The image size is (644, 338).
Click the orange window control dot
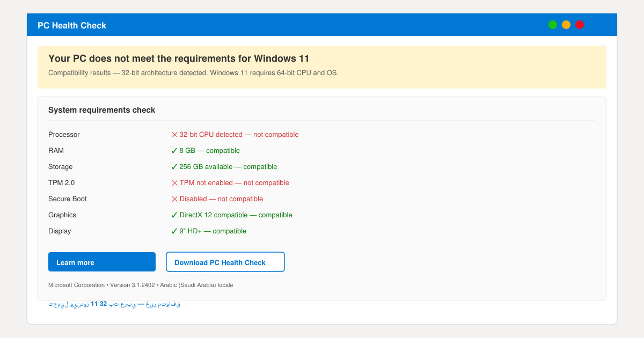[566, 25]
